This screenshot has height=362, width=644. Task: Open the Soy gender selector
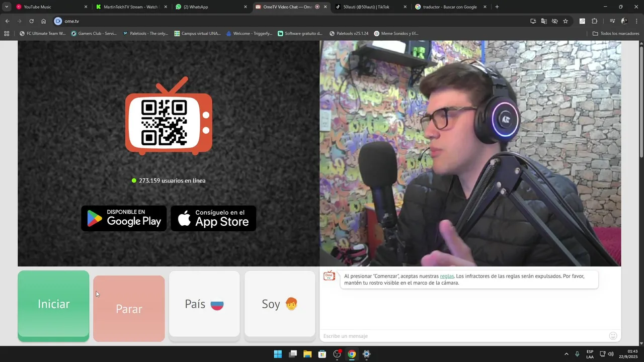click(x=280, y=304)
